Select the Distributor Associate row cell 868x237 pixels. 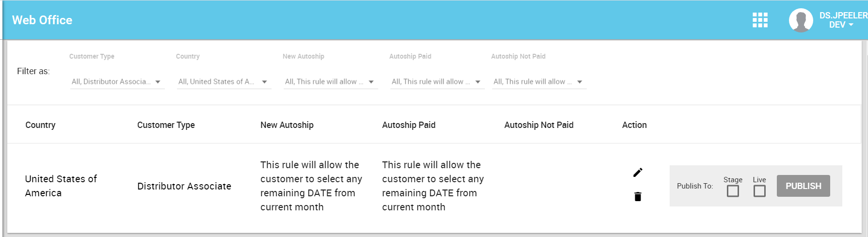pos(184,186)
